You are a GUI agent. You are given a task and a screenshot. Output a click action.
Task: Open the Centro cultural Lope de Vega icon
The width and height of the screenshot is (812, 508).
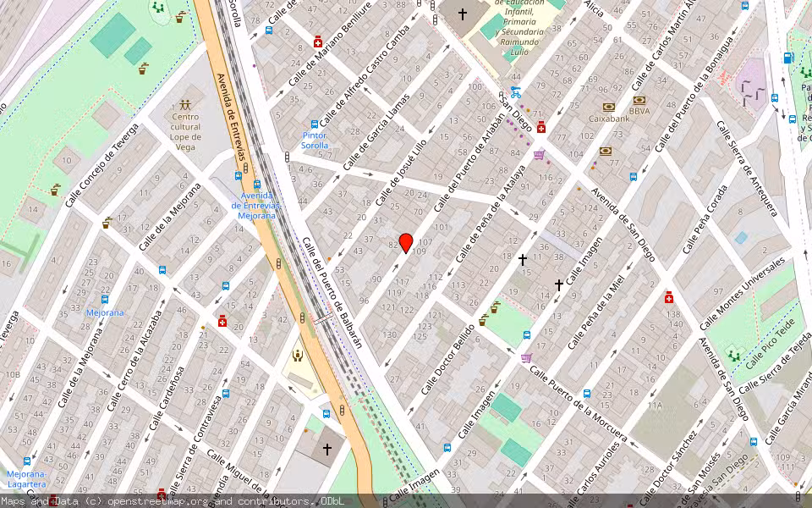(185, 105)
